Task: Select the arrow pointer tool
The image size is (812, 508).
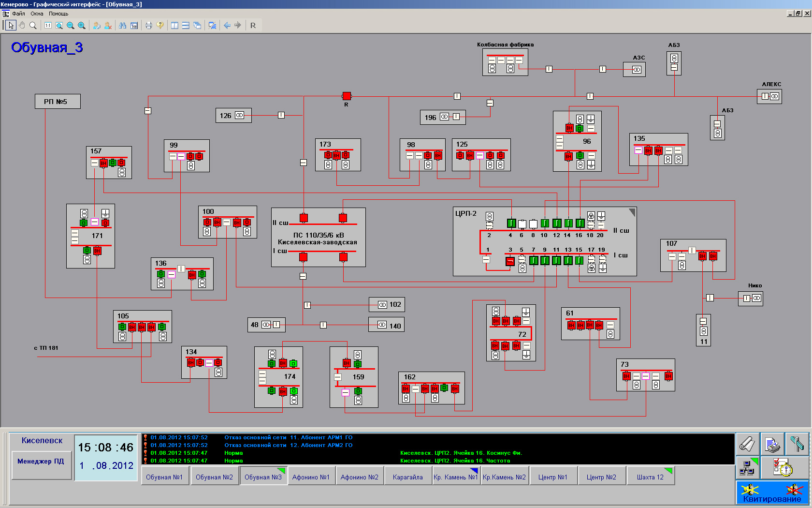Action: (11, 25)
